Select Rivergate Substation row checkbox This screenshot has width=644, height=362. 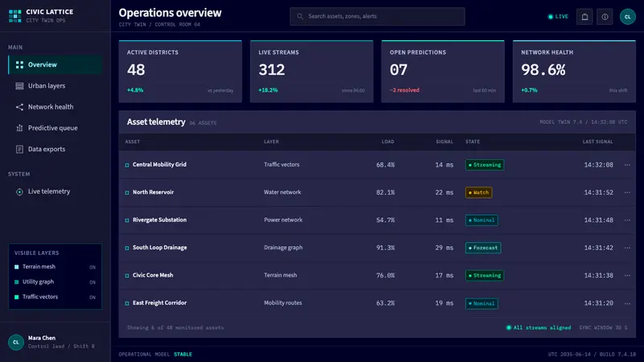click(x=127, y=220)
